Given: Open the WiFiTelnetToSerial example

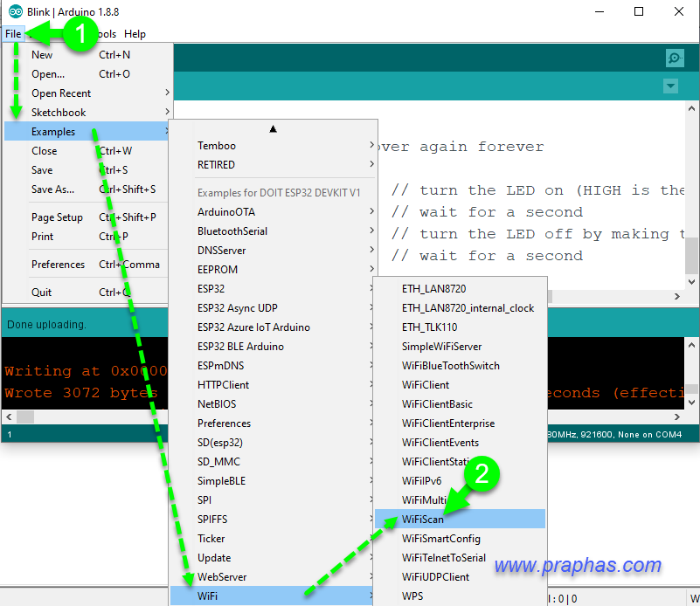Looking at the screenshot, I should pos(460,557).
